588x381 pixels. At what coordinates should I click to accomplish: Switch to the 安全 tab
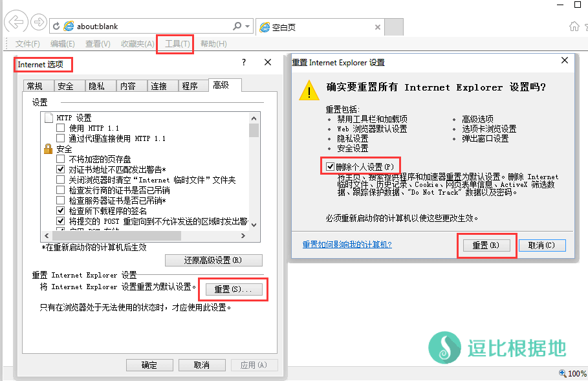click(65, 86)
